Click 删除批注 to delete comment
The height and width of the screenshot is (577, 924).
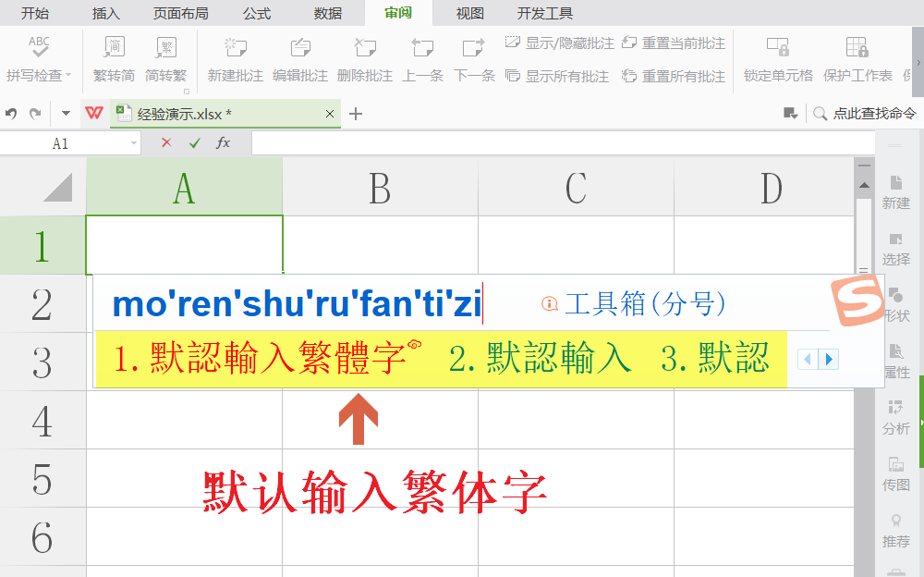point(365,58)
